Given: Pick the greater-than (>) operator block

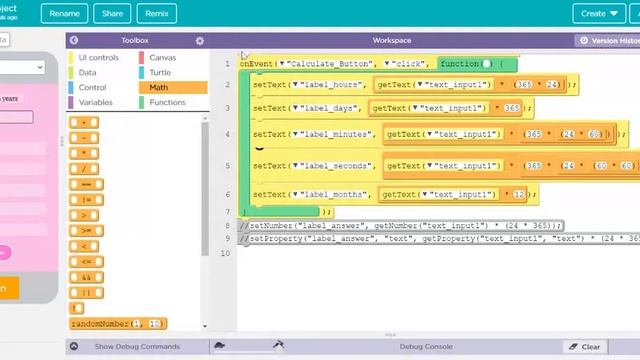Looking at the screenshot, I should click(x=84, y=215).
